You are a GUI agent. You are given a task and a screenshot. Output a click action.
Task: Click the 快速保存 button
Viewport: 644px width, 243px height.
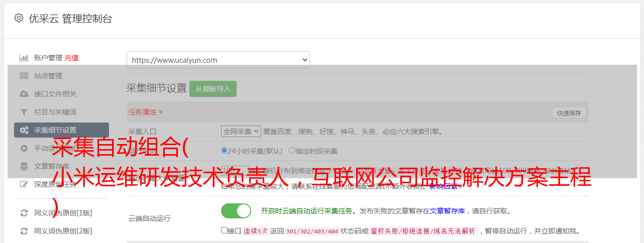(x=569, y=113)
